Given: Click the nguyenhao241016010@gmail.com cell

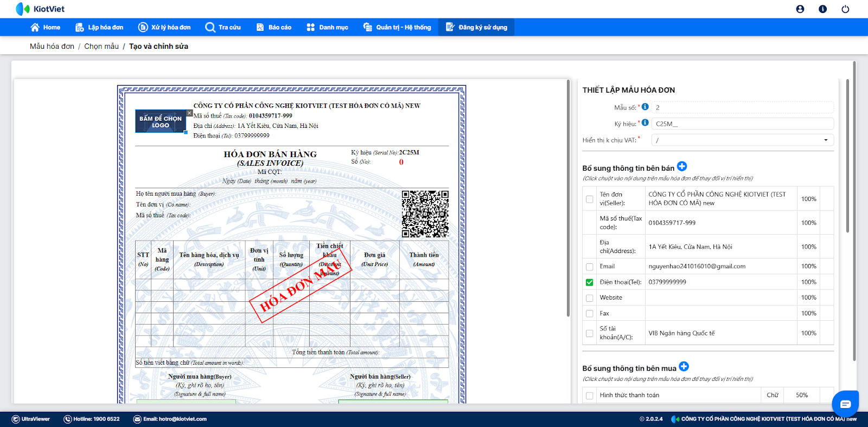Looking at the screenshot, I should click(x=720, y=267).
